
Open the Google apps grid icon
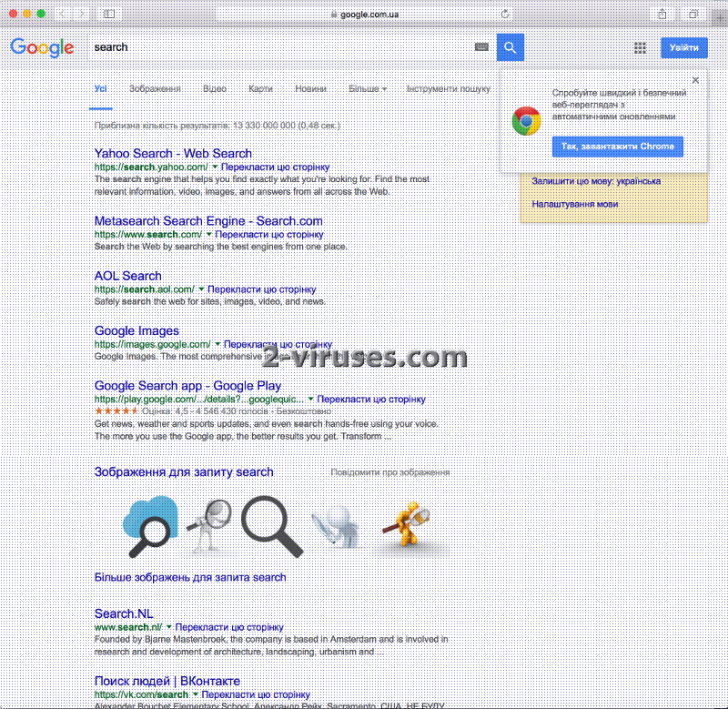click(640, 46)
